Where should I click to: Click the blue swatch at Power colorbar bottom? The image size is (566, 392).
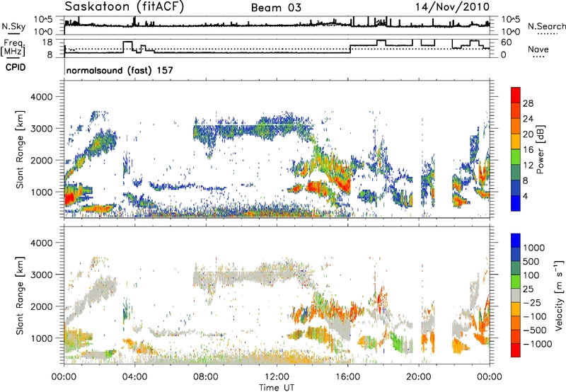point(516,203)
